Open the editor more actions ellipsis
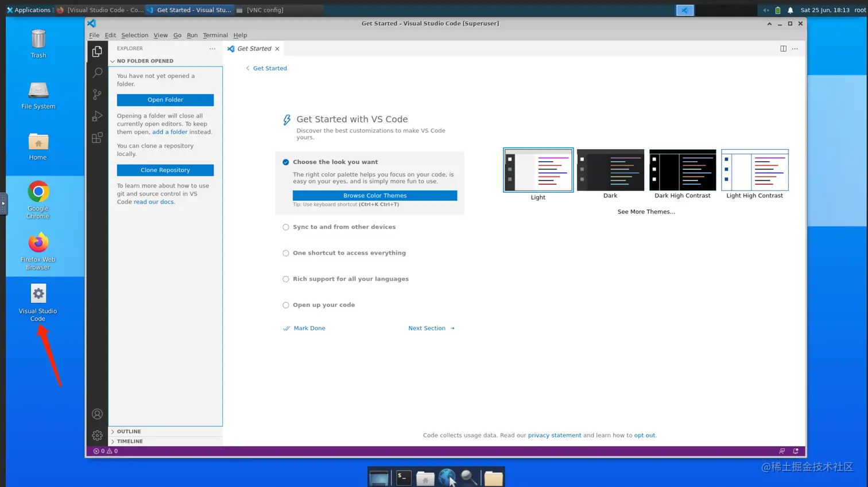The width and height of the screenshot is (868, 487). click(795, 49)
